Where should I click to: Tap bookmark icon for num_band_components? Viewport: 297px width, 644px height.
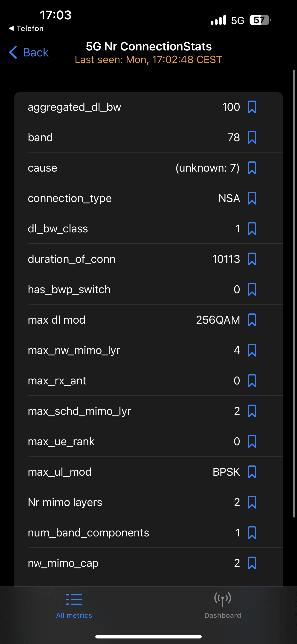tap(252, 533)
